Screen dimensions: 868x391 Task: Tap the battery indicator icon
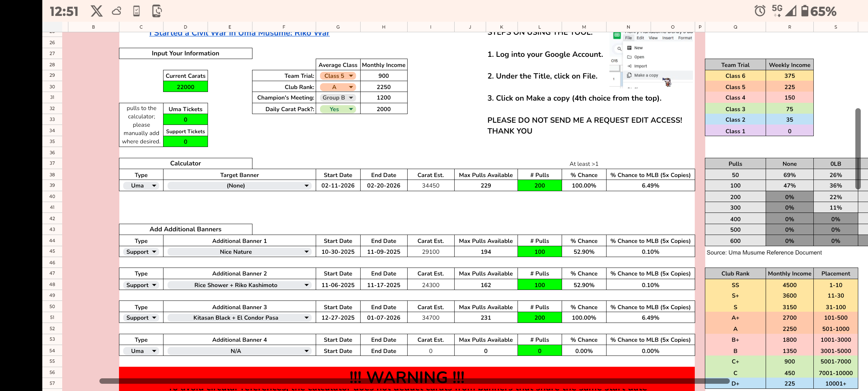(805, 11)
